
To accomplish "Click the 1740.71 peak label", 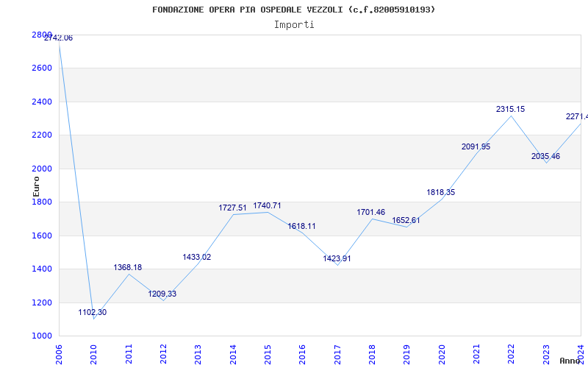I will tap(267, 206).
